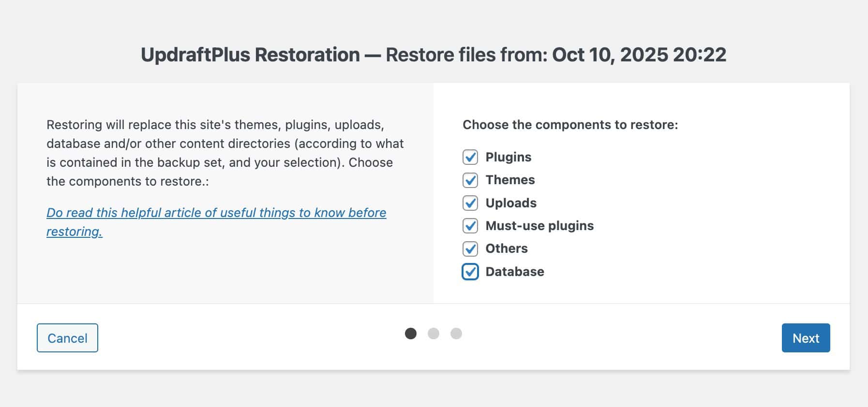This screenshot has width=868, height=407.
Task: Click the 'Choose the components to restore:' heading
Action: 570,125
